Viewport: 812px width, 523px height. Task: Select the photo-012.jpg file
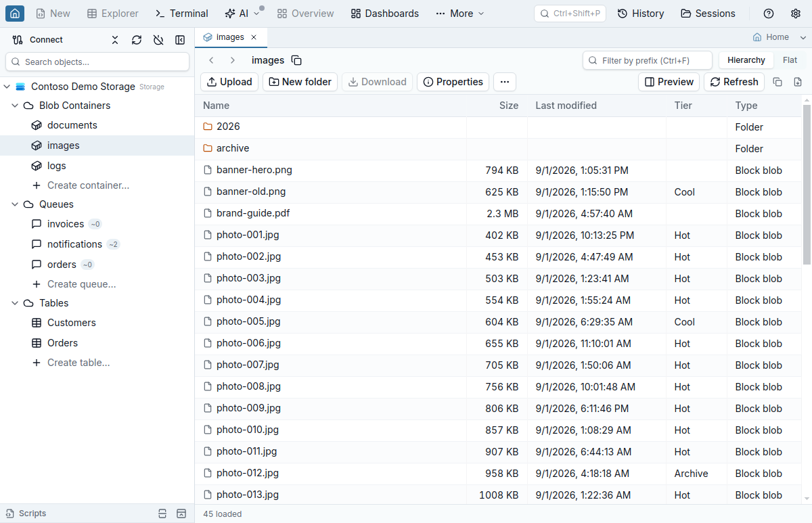tap(498, 474)
